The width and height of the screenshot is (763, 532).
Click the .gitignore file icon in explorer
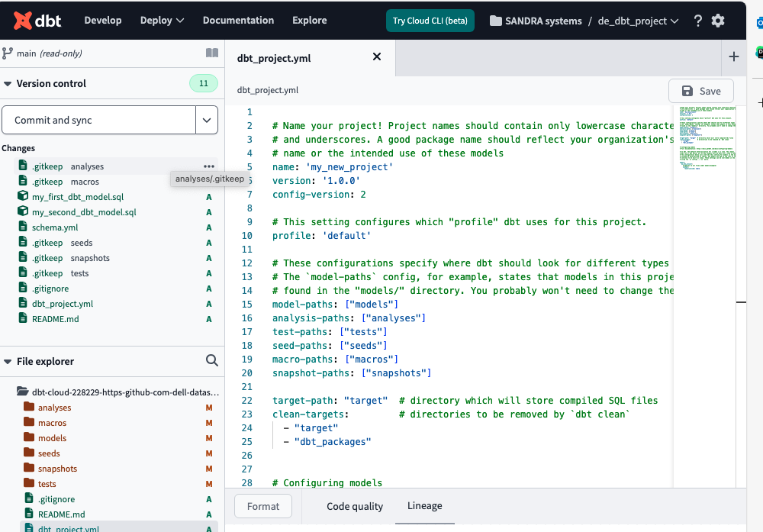point(29,498)
